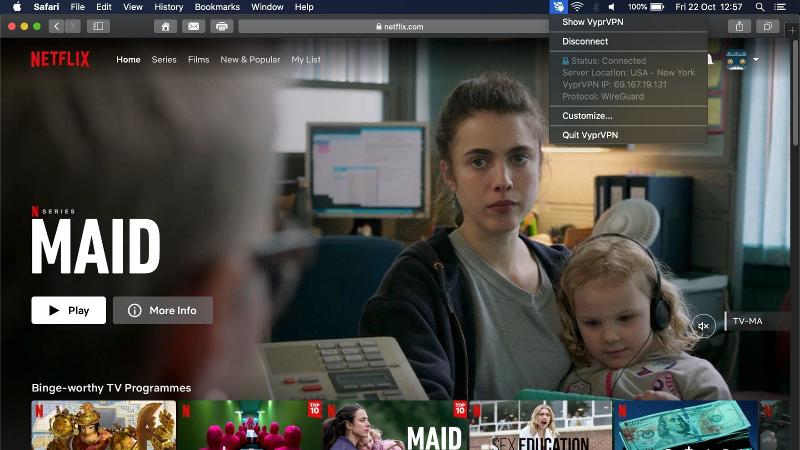Open the History menu

(x=168, y=7)
